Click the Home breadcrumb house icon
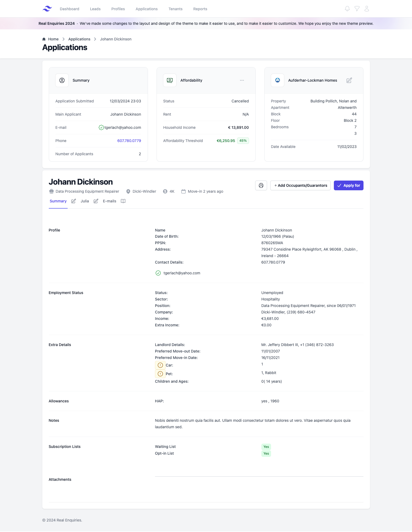This screenshot has width=412, height=532. [44, 39]
